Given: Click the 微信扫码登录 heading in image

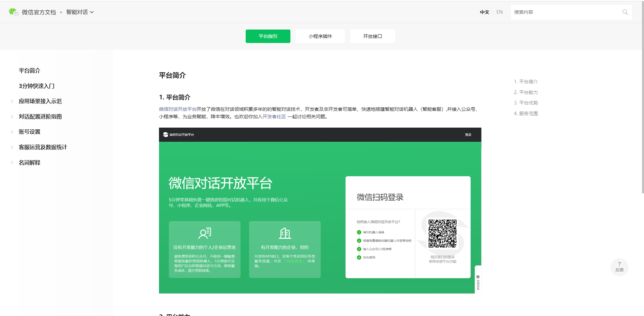Looking at the screenshot, I should tap(380, 197).
